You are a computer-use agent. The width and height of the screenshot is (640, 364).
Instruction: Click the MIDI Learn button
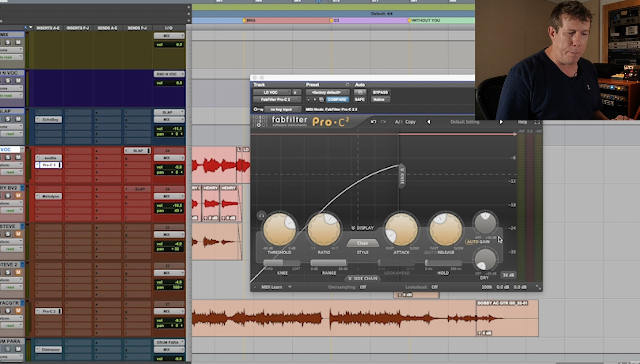click(x=271, y=287)
